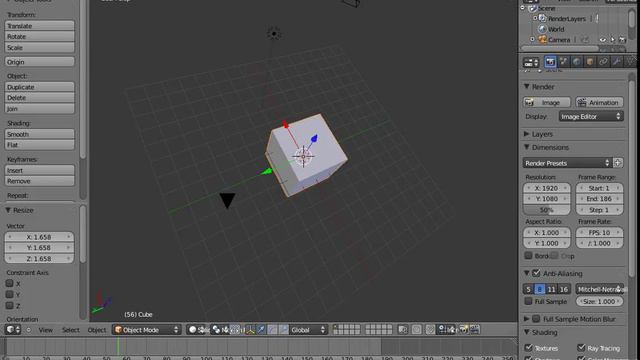The height and width of the screenshot is (360, 640).
Task: Toggle the Border checkbox
Action: tap(528, 256)
